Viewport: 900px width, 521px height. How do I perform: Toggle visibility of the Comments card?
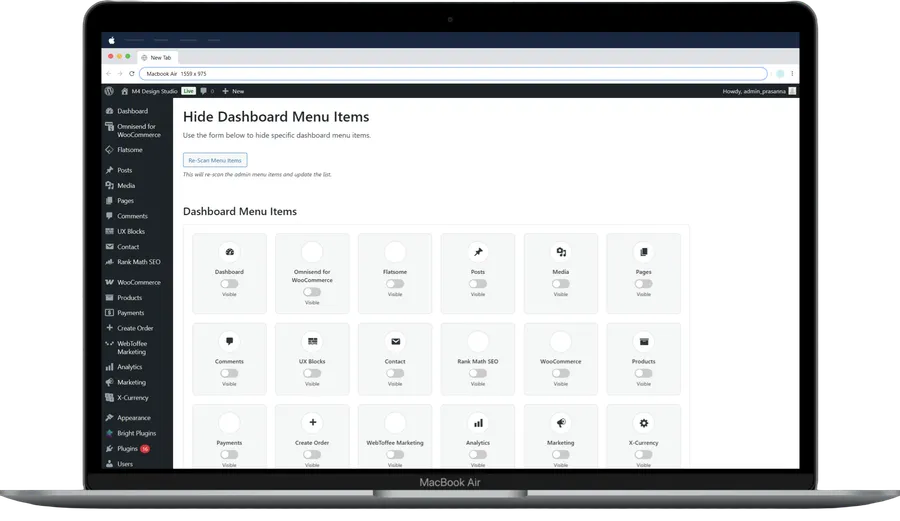click(x=229, y=373)
